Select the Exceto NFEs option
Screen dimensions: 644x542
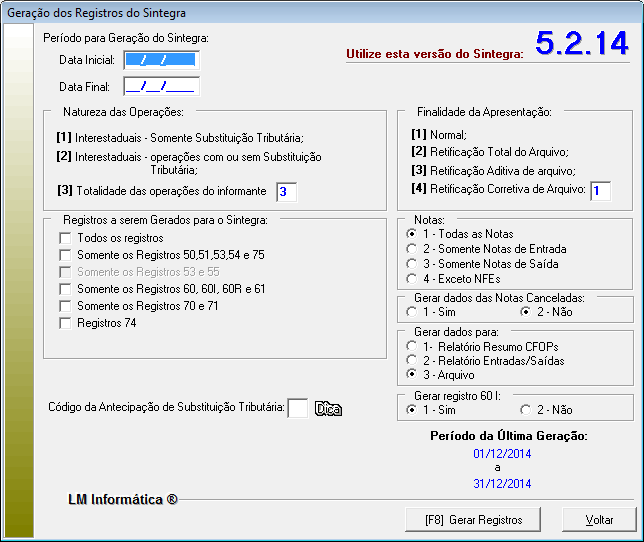click(412, 279)
